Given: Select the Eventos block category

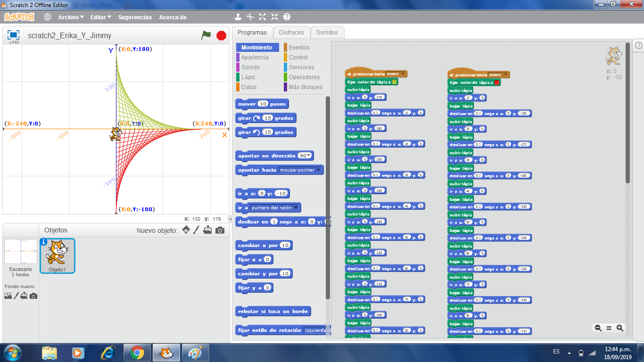Looking at the screenshot, I should coord(299,47).
